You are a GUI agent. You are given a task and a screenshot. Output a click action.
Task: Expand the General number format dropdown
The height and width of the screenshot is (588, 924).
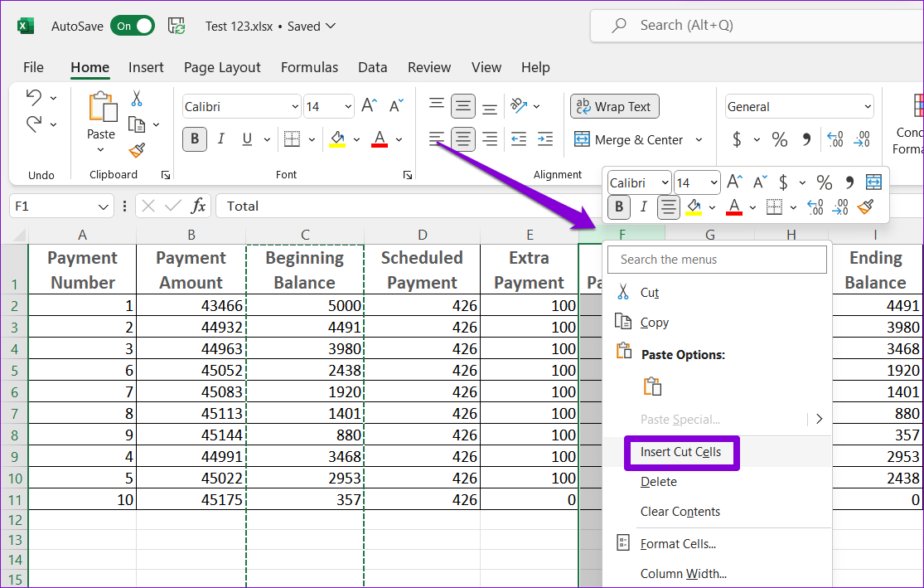tap(867, 106)
